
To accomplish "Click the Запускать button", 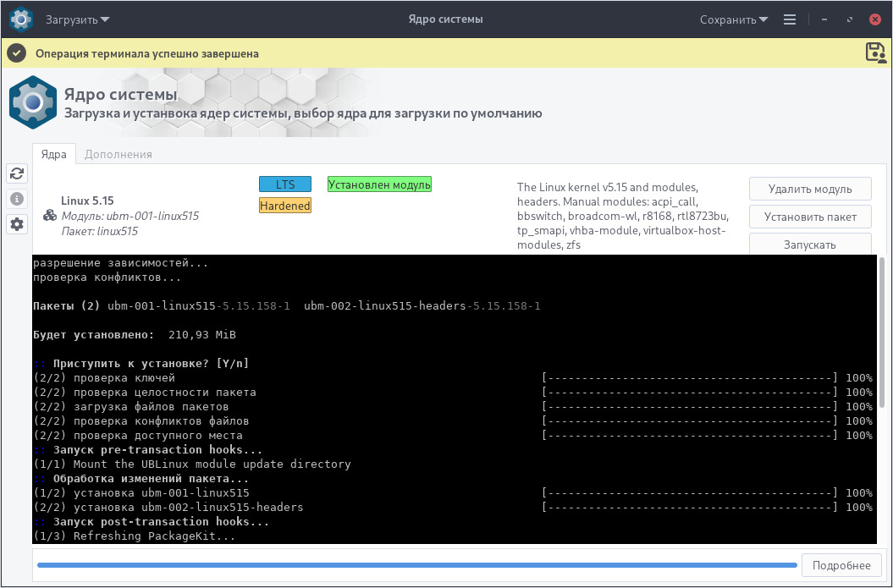I will (x=810, y=245).
